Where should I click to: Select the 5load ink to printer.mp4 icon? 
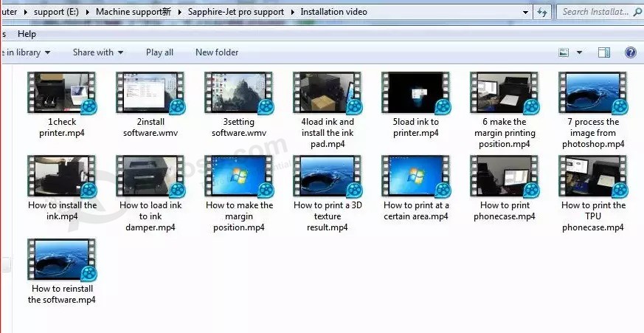pos(417,93)
